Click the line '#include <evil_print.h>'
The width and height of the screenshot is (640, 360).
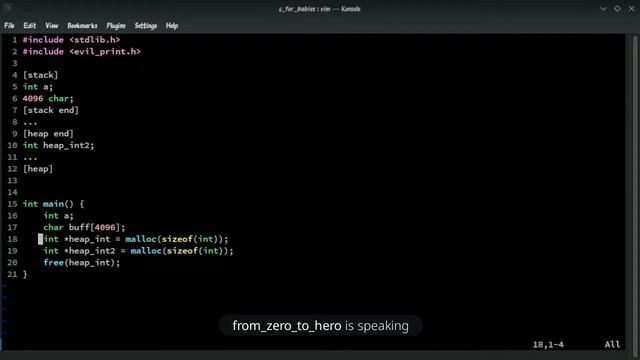tap(82, 52)
